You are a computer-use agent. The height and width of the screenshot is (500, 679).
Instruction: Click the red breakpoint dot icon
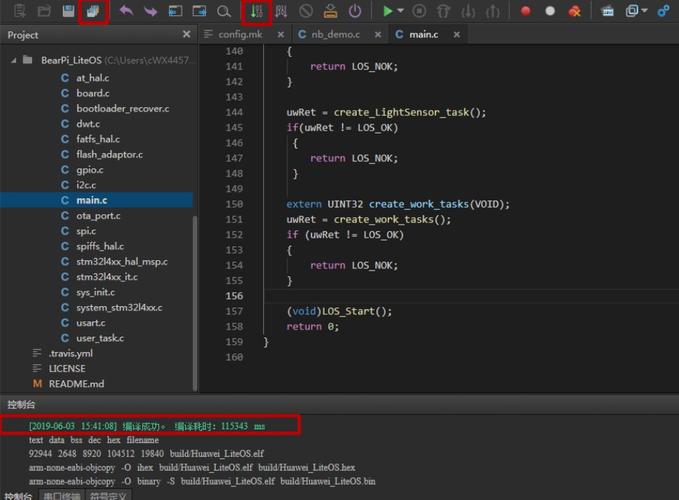(526, 11)
